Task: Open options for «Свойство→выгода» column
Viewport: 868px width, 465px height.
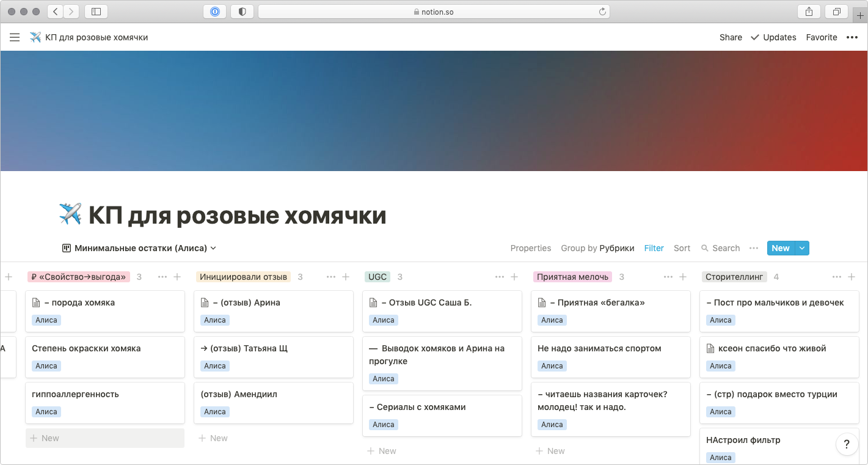Action: pyautogui.click(x=162, y=277)
